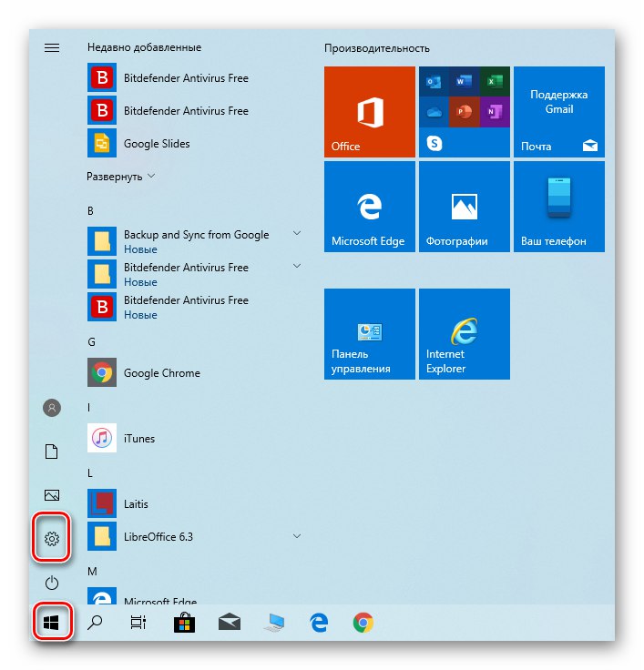Screen dimensions: 644x670
Task: Click the letter L section header
Action: pos(90,473)
